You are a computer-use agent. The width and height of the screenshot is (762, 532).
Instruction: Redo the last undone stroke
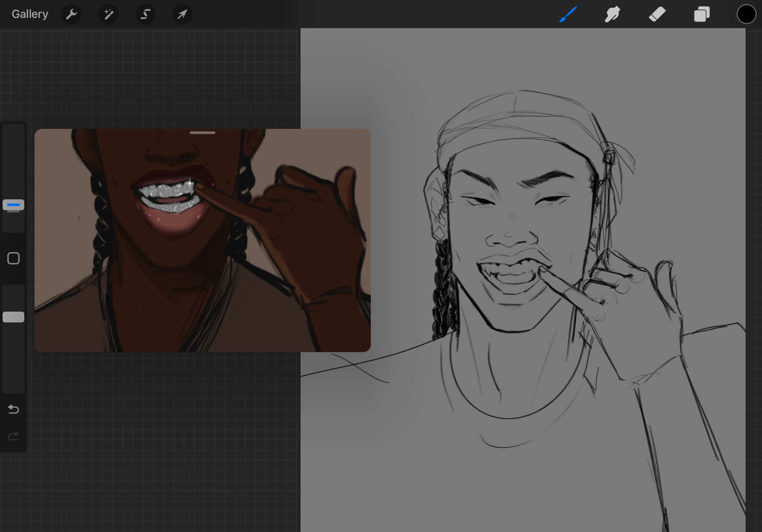pos(13,436)
